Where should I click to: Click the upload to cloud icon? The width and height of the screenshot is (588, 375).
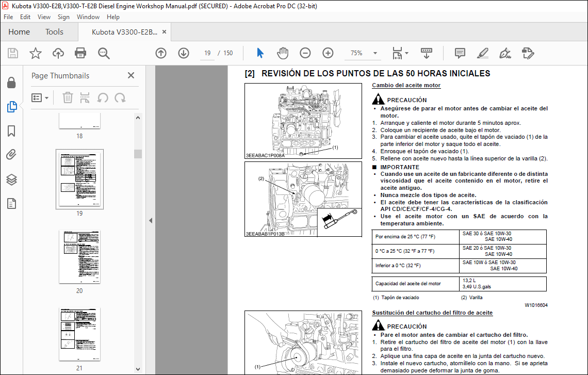click(58, 53)
